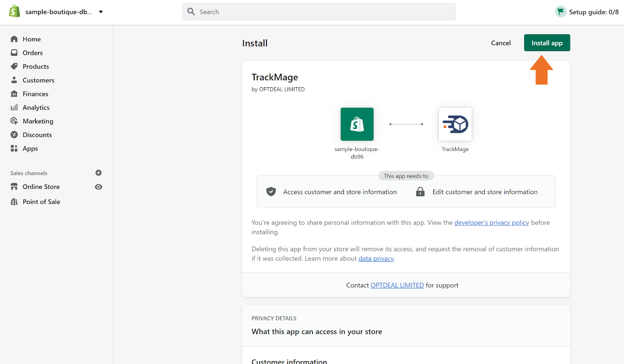Go to Home in sidebar
The width and height of the screenshot is (624, 364).
(32, 39)
